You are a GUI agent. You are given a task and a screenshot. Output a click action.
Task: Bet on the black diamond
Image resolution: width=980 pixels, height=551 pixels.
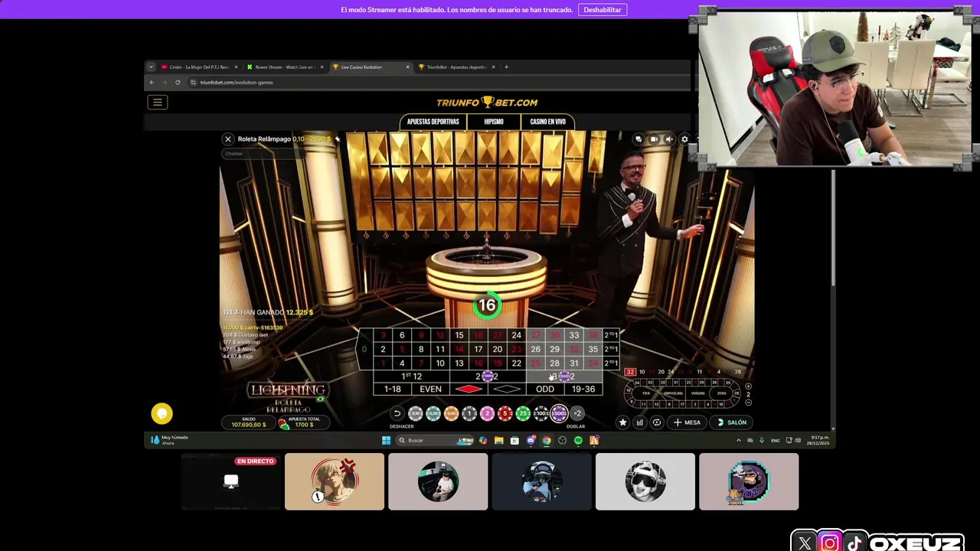(x=507, y=389)
